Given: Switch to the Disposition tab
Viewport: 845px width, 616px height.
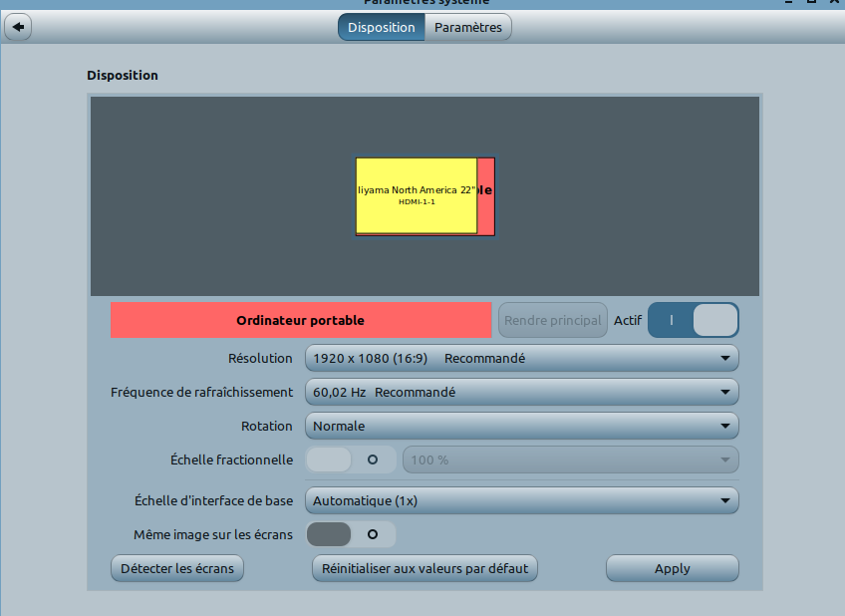Looking at the screenshot, I should tap(381, 27).
